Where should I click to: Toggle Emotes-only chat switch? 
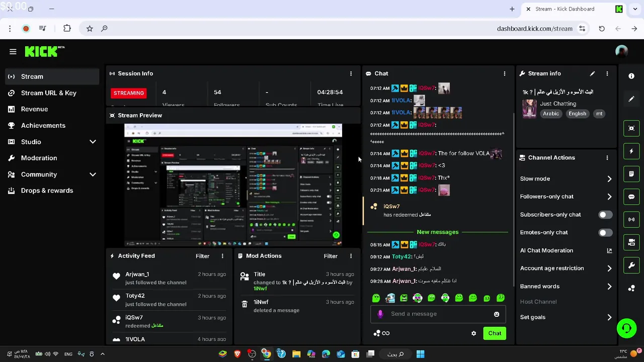coord(605,232)
